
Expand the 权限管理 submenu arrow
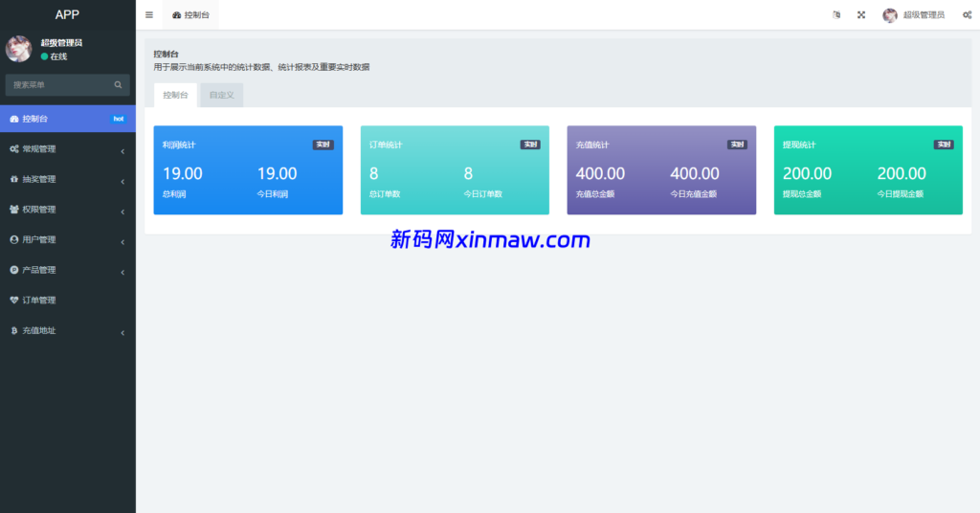pos(122,212)
